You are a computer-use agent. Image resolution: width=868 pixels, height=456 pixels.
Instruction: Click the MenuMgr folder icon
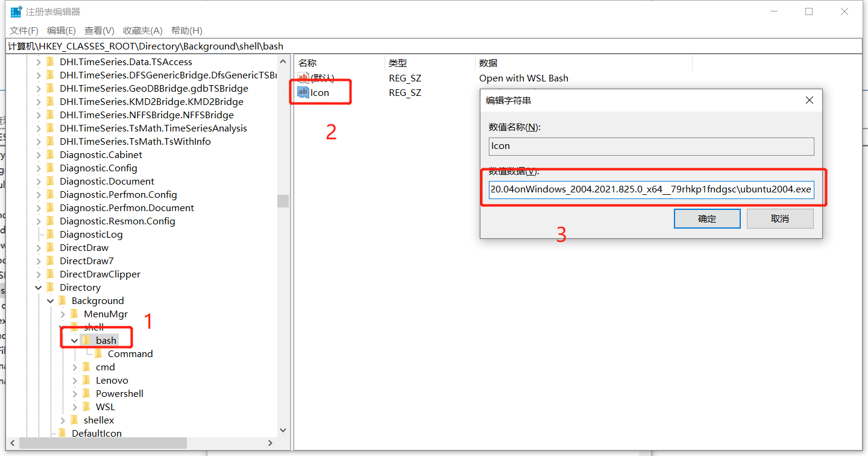click(x=74, y=314)
